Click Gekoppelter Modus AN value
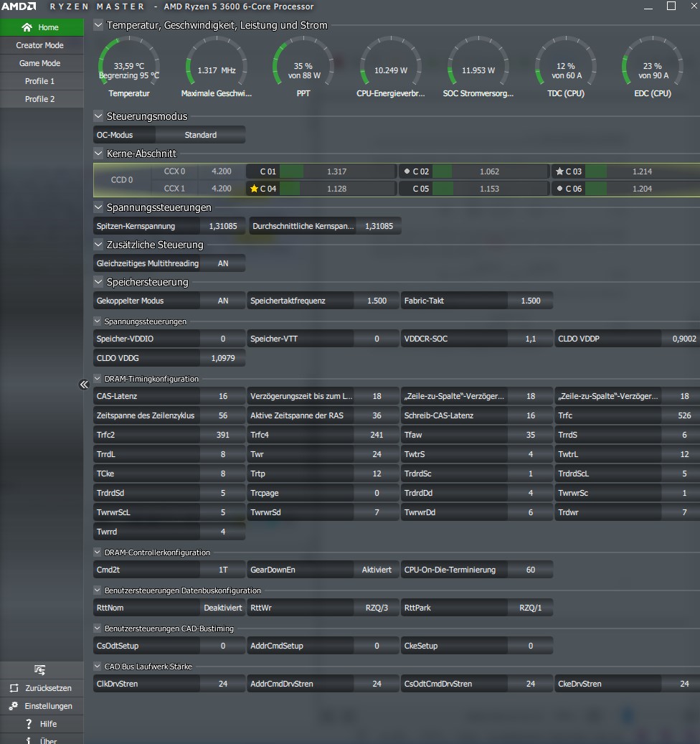The width and height of the screenshot is (700, 744). pos(223,301)
